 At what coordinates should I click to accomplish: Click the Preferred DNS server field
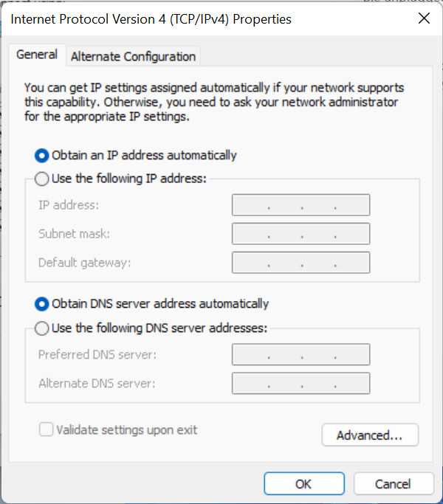[x=301, y=354]
